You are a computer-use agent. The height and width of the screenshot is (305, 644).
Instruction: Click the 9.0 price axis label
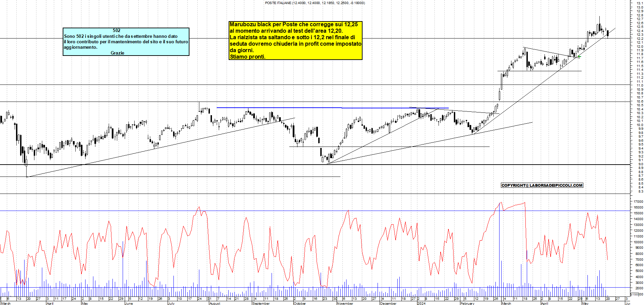640,164
